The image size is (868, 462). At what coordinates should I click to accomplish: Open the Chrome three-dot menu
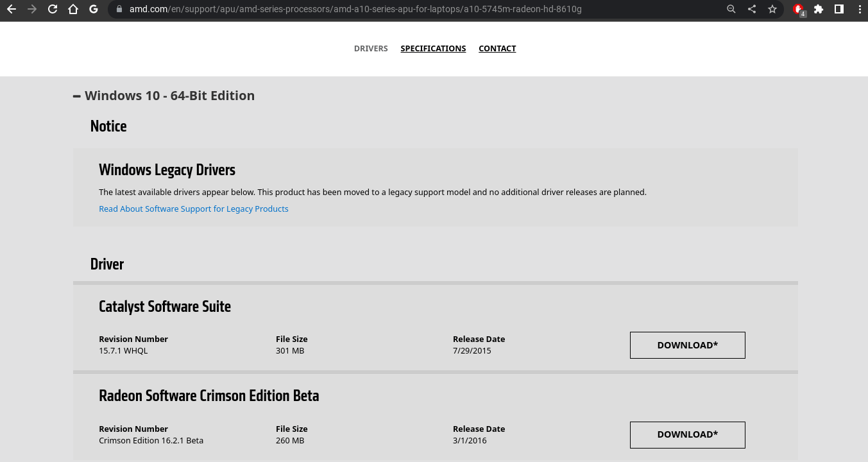click(x=859, y=9)
